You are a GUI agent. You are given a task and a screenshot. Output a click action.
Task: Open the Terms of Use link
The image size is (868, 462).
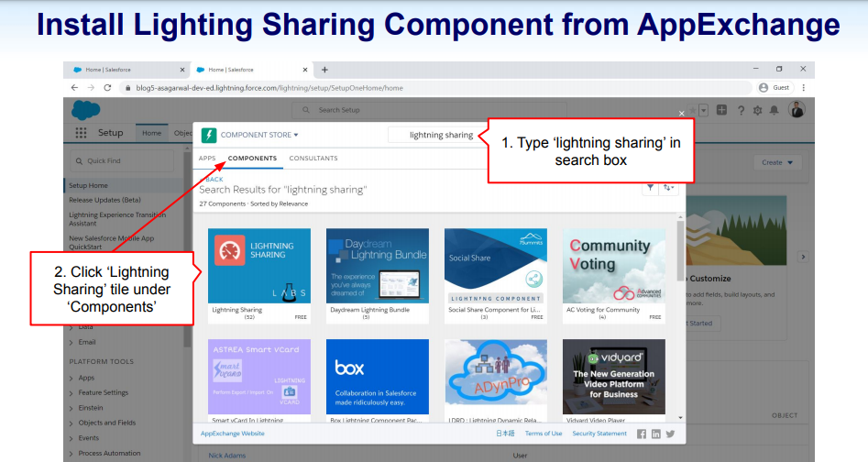(x=544, y=434)
